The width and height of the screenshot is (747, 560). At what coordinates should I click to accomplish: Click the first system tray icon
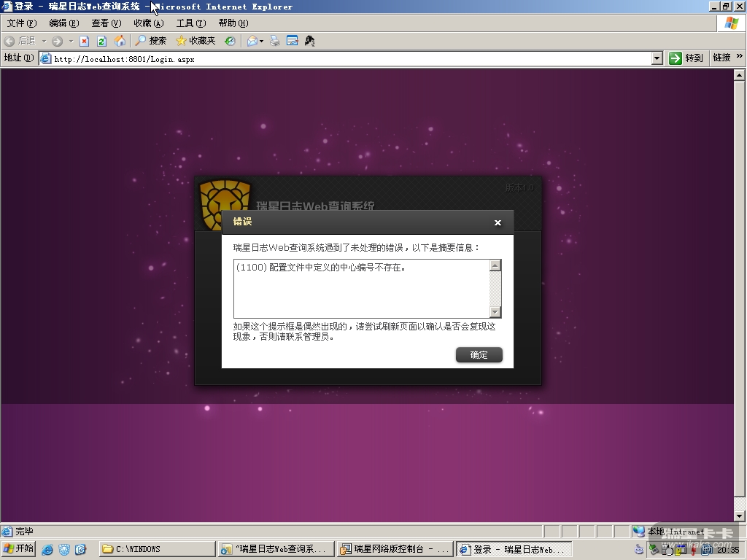tap(639, 550)
